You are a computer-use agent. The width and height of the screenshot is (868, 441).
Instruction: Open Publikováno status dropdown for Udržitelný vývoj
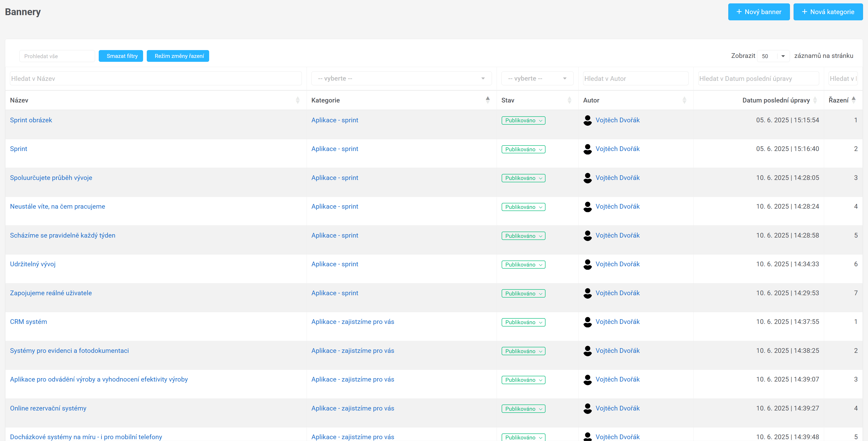[x=523, y=265]
